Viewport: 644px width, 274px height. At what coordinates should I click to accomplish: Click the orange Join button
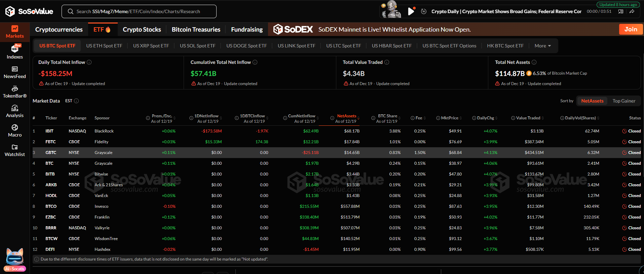click(x=631, y=29)
